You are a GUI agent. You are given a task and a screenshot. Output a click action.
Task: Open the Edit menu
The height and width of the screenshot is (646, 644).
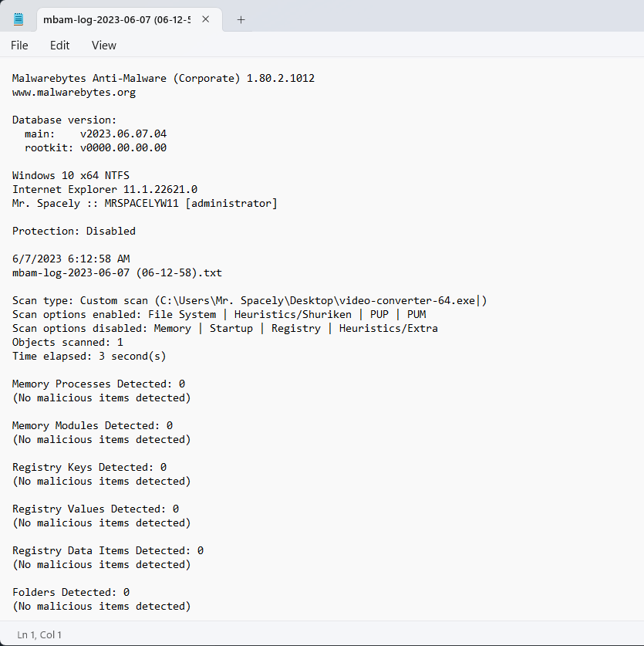[59, 46]
